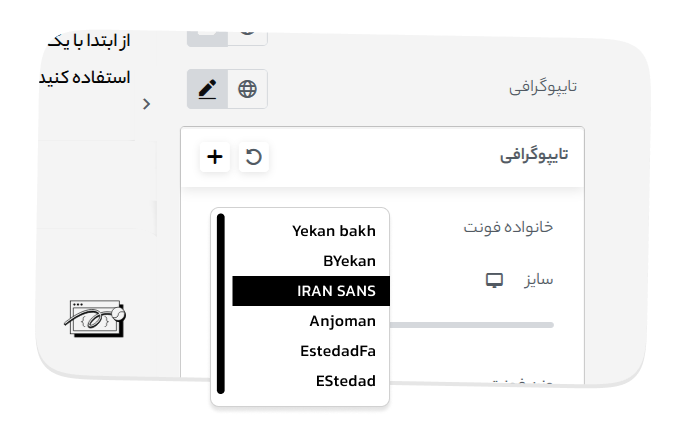The height and width of the screenshot is (428, 686).
Task: Choose the EstedadFa font option
Action: coord(337,351)
